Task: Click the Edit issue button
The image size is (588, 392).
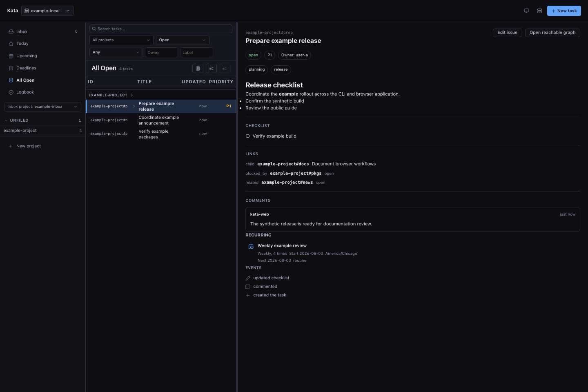Action: 507,33
